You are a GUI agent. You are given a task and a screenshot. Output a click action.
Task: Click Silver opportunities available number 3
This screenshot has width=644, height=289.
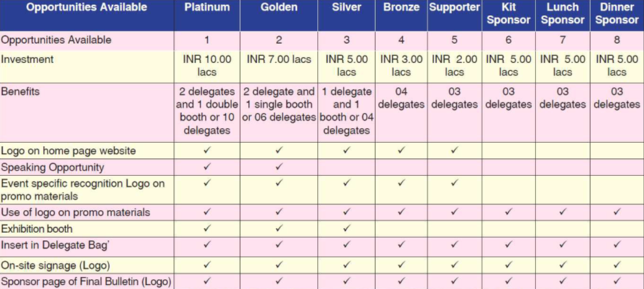346,40
